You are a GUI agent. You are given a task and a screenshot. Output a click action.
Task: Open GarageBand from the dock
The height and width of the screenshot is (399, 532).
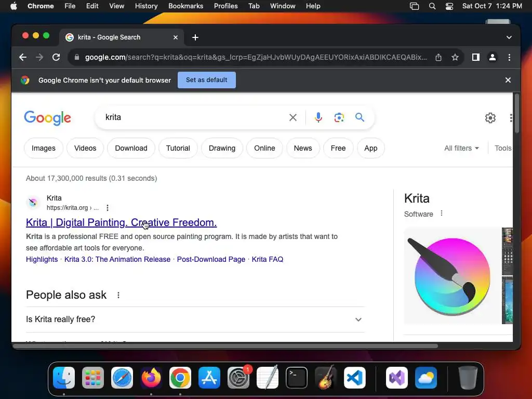click(326, 378)
